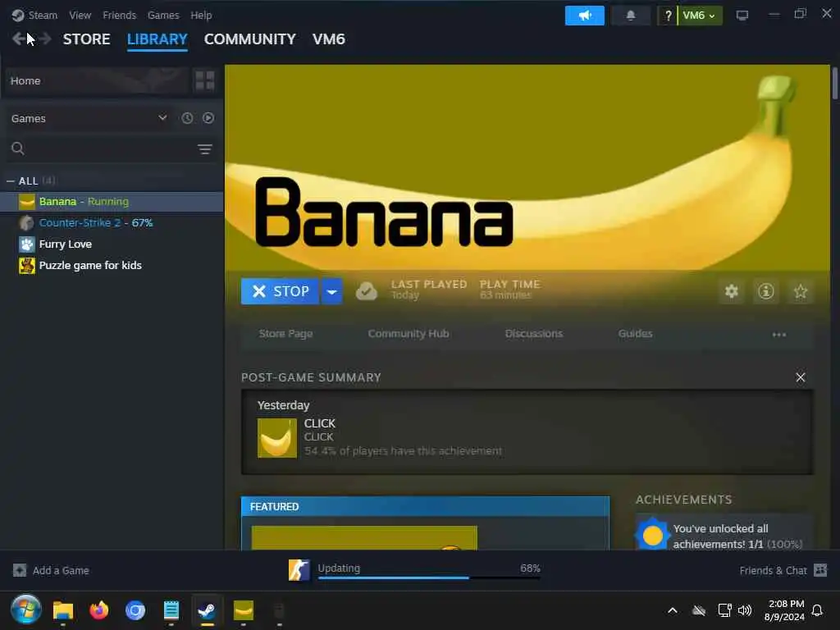This screenshot has width=840, height=630.
Task: Click the library search input field
Action: click(110, 149)
